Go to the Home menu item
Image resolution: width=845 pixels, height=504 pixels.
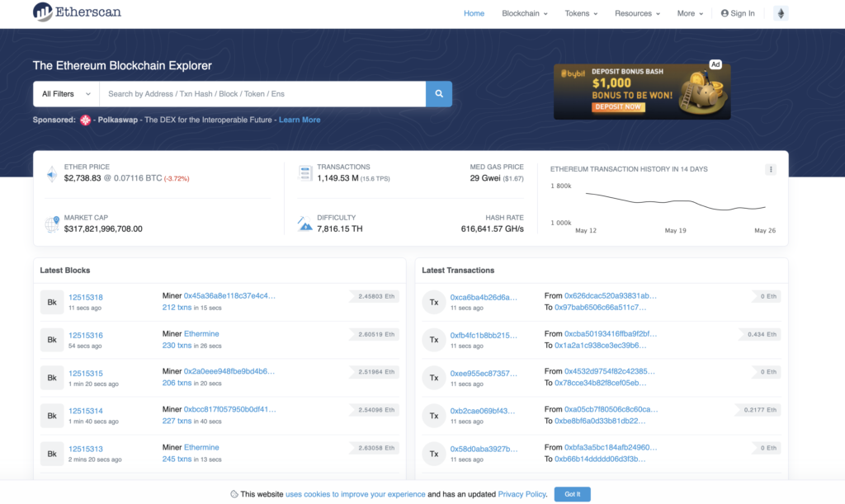coord(474,13)
